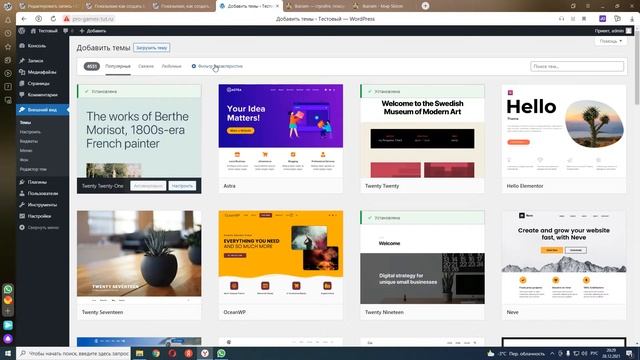Viewport: 640px width, 360px height.
Task: Open WhatsApp from the taskbar
Action: (x=221, y=353)
